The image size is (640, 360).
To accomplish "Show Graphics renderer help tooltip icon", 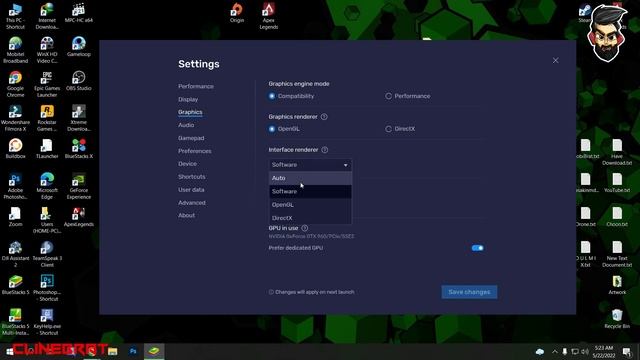I will coord(324,117).
